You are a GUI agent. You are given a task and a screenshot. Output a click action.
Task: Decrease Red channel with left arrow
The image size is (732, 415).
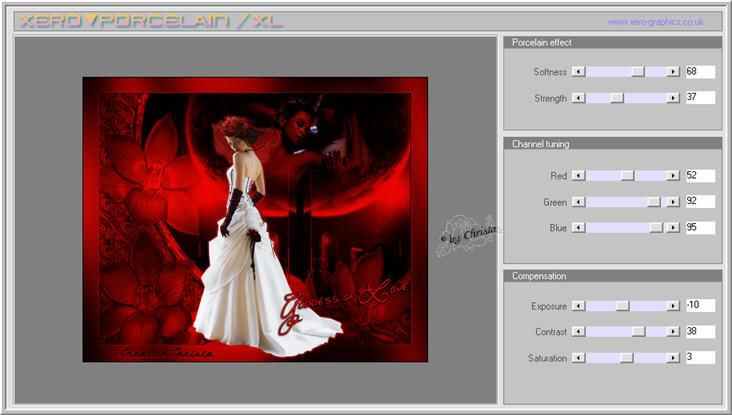578,176
